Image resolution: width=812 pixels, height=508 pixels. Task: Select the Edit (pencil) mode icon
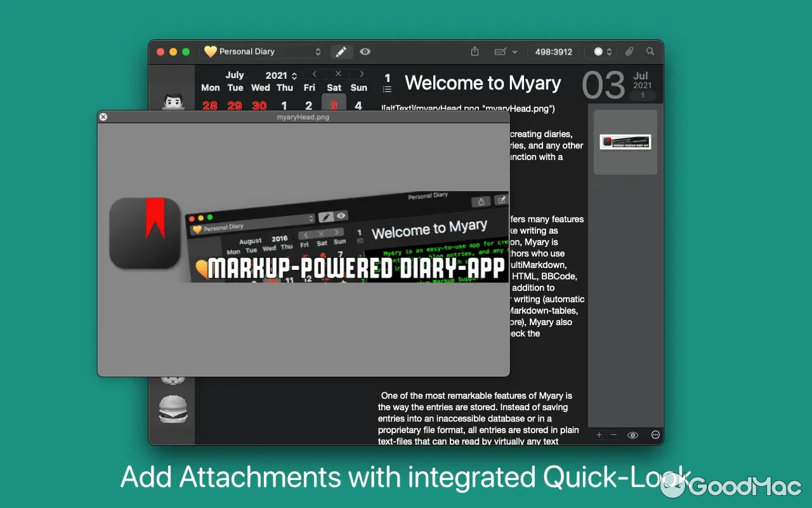coord(341,51)
